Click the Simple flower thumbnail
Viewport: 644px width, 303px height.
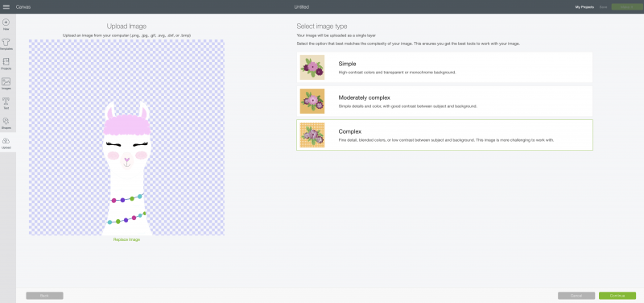(x=312, y=68)
